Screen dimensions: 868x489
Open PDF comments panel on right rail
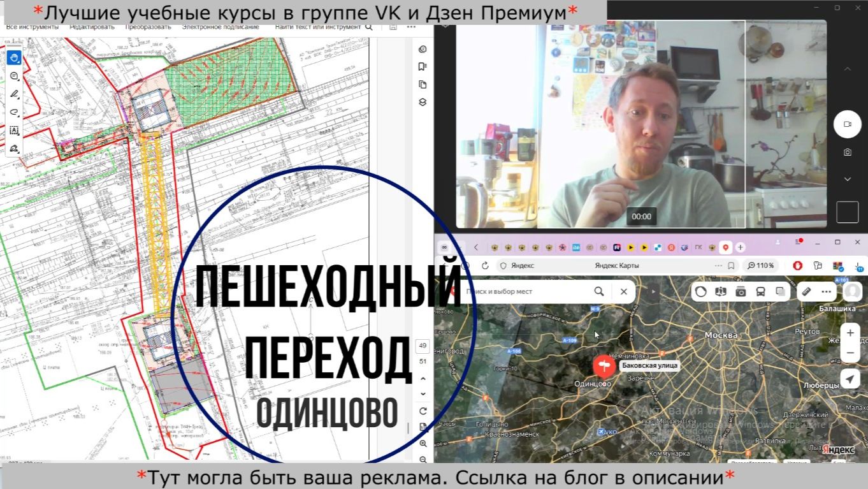pyautogui.click(x=422, y=49)
